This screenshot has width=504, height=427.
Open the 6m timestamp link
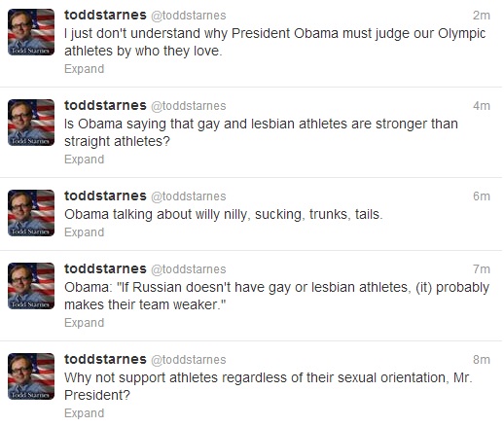[x=482, y=196]
